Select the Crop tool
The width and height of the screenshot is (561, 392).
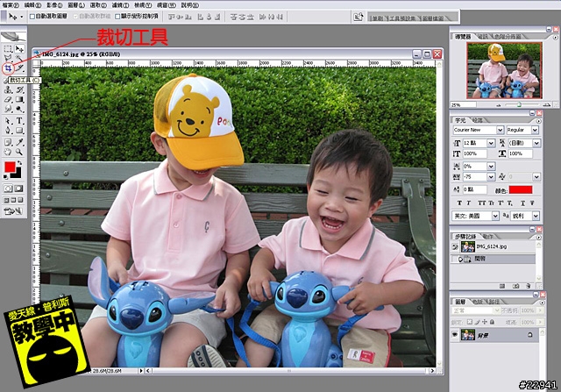pyautogui.click(x=8, y=68)
